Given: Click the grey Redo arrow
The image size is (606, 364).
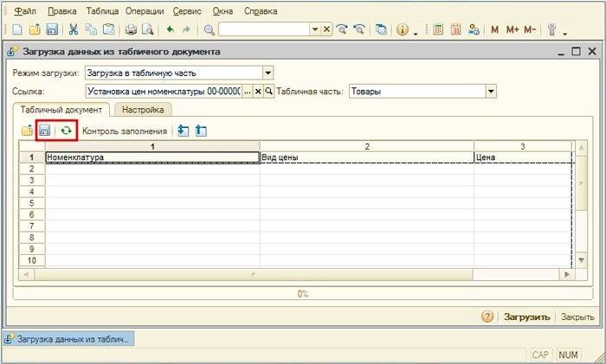Looking at the screenshot, I should pyautogui.click(x=186, y=29).
